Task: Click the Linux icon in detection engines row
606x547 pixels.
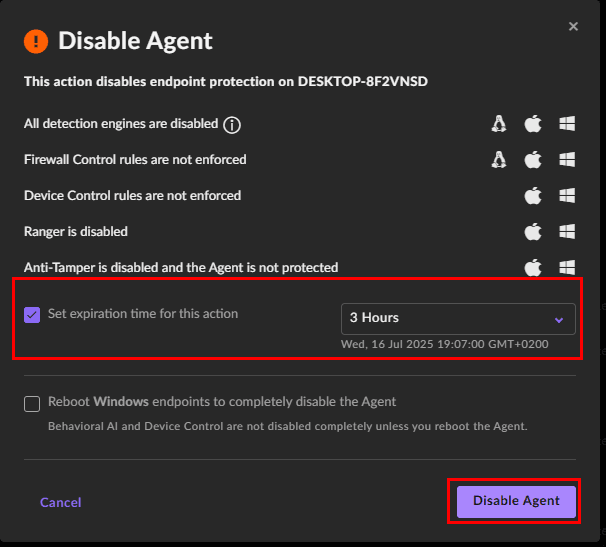Action: (x=499, y=124)
